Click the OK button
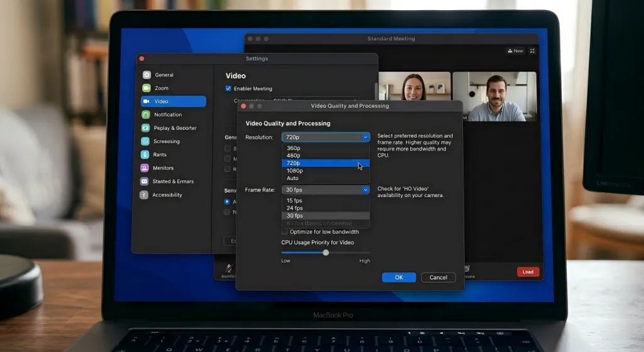 coord(399,278)
